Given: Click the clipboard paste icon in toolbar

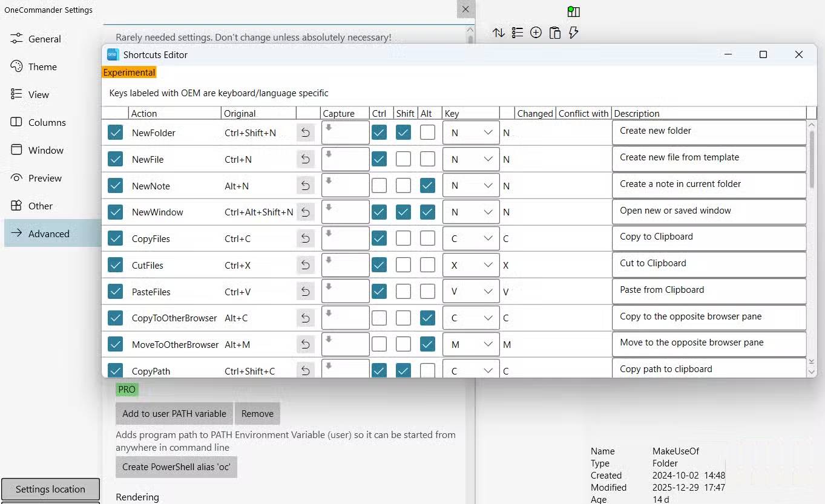Looking at the screenshot, I should tap(554, 33).
